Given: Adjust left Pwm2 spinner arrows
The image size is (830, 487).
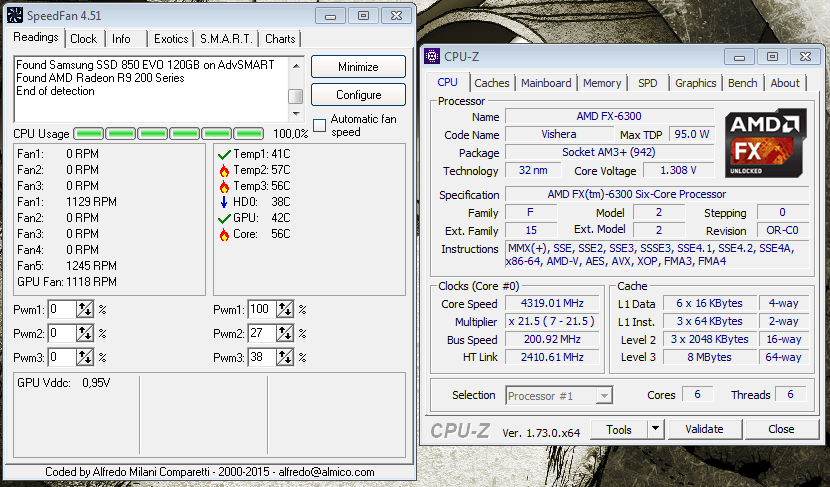Looking at the screenshot, I should pyautogui.click(x=85, y=333).
